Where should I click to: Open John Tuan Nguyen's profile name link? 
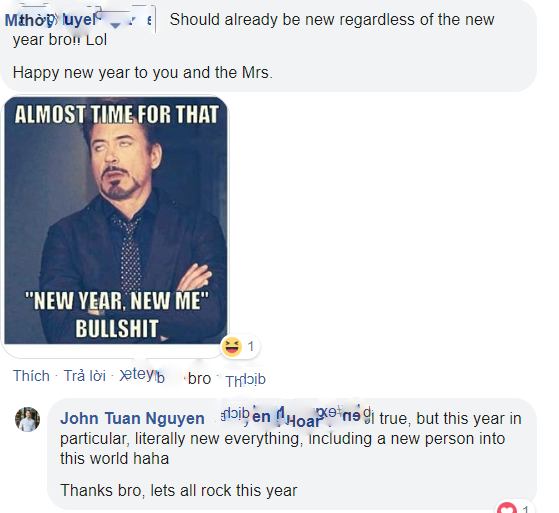132,418
